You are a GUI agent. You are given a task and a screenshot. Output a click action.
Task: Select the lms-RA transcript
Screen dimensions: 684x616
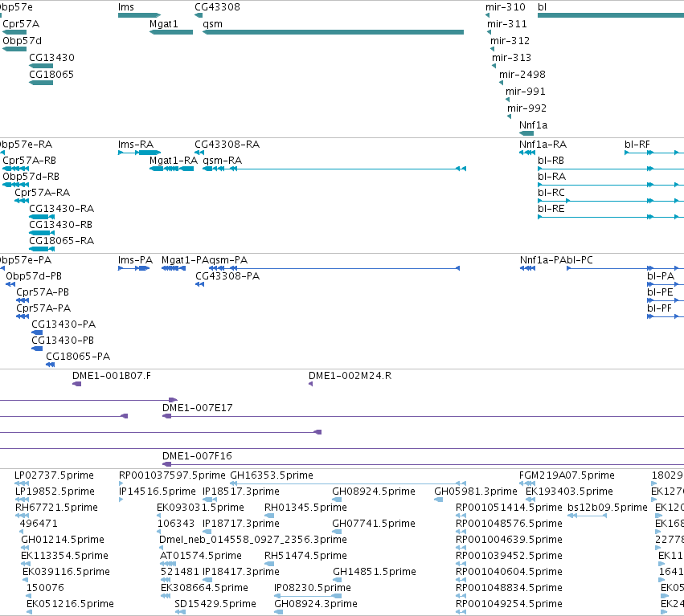coord(139,153)
